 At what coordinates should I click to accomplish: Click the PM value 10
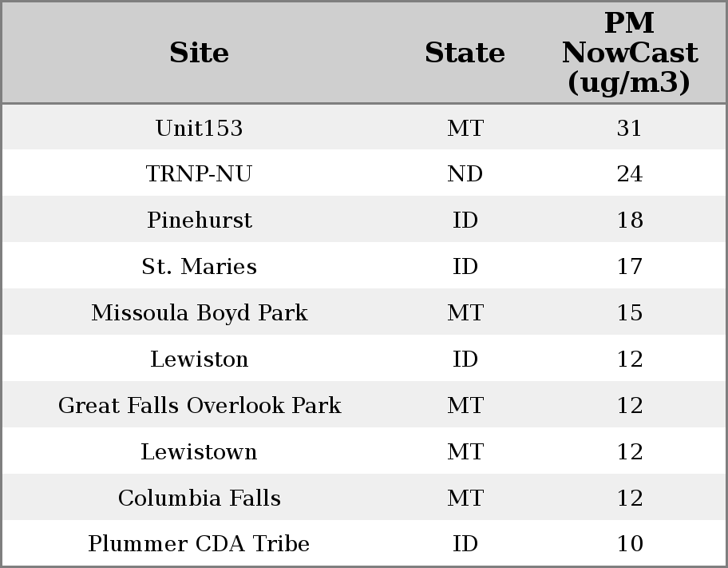coord(629,544)
